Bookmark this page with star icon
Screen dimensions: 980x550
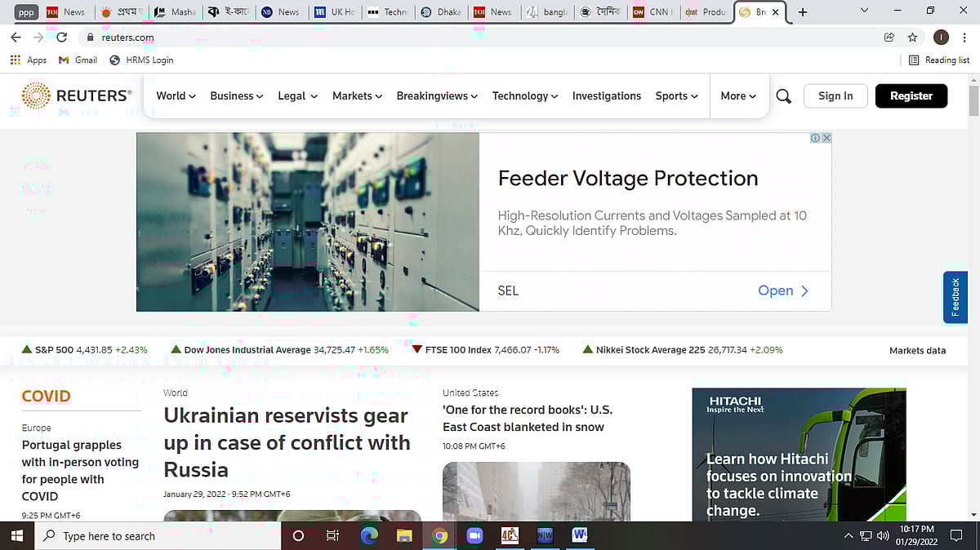coord(912,37)
